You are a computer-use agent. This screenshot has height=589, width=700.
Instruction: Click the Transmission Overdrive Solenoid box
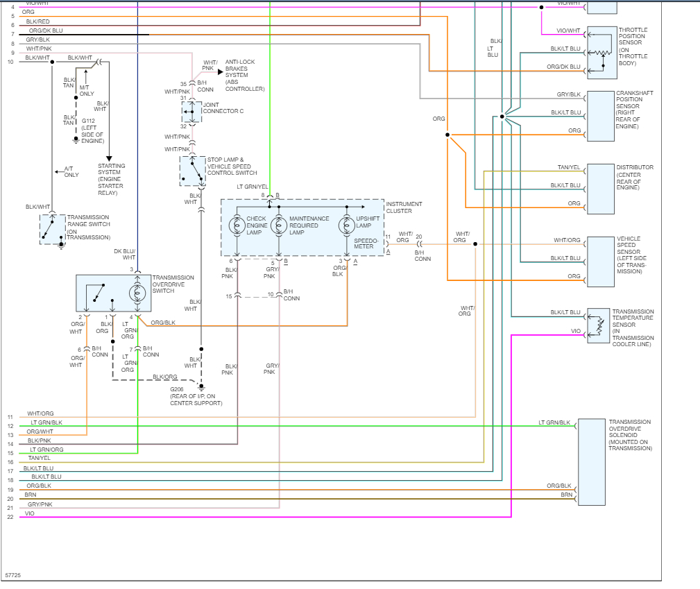590,461
